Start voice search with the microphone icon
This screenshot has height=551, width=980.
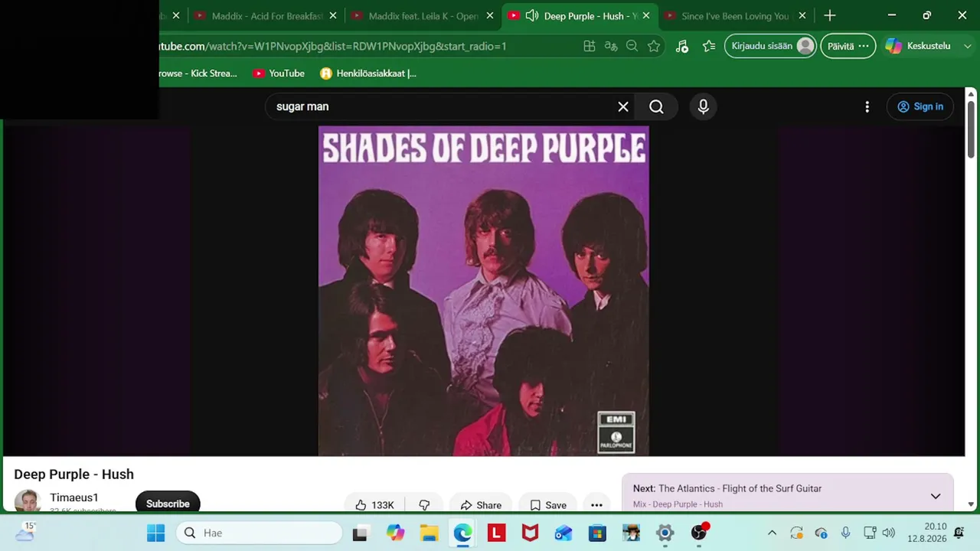(x=704, y=107)
